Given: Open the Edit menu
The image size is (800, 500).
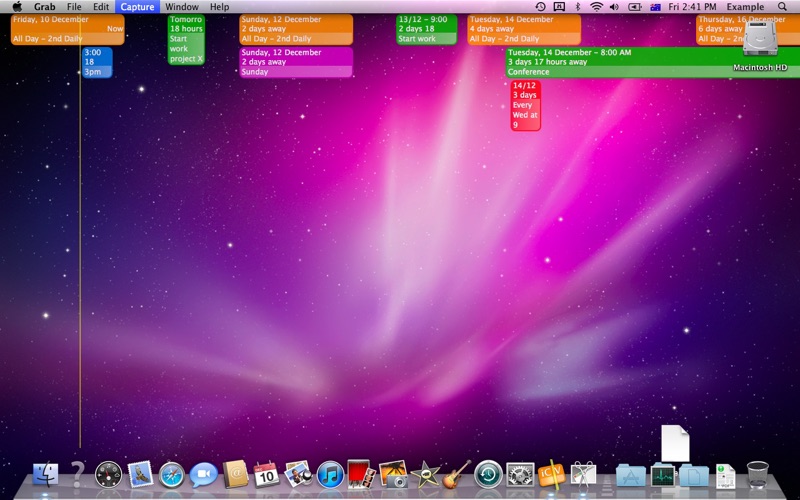Looking at the screenshot, I should click(101, 7).
